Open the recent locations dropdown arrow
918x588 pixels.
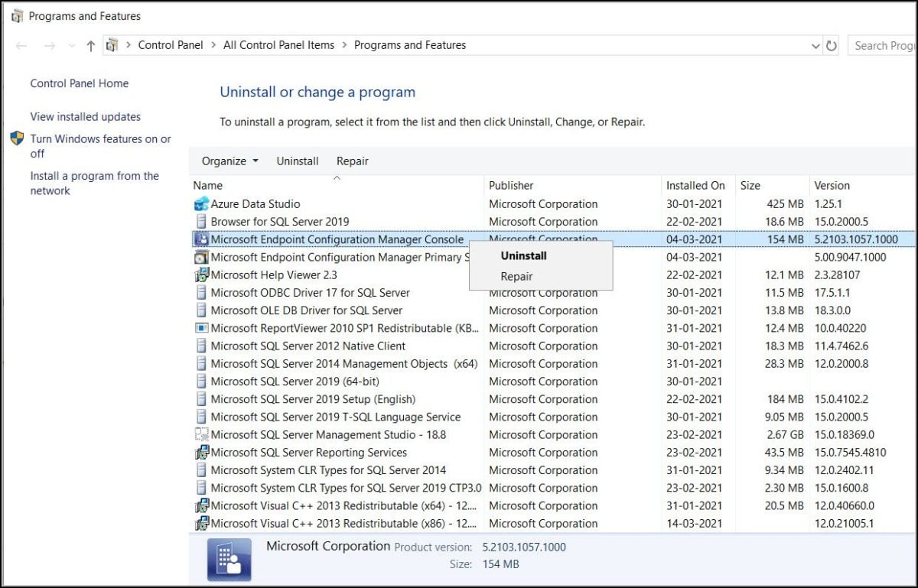[x=72, y=46]
